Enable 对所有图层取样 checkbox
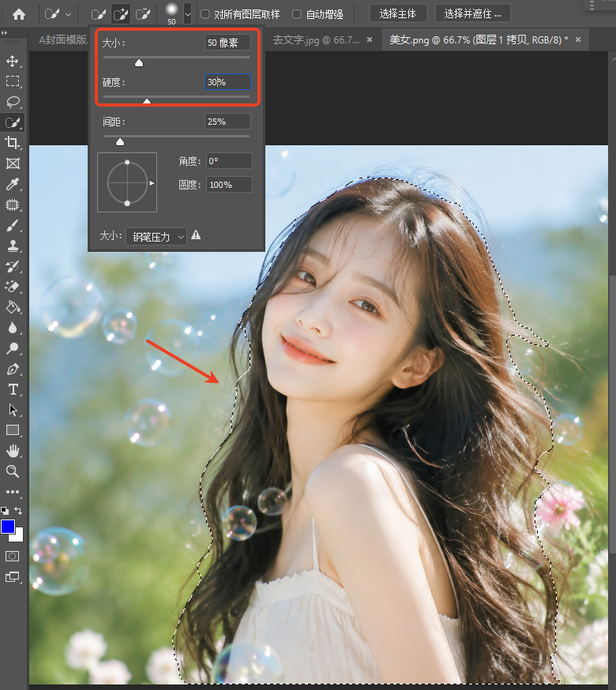Image resolution: width=616 pixels, height=690 pixels. pyautogui.click(x=205, y=14)
